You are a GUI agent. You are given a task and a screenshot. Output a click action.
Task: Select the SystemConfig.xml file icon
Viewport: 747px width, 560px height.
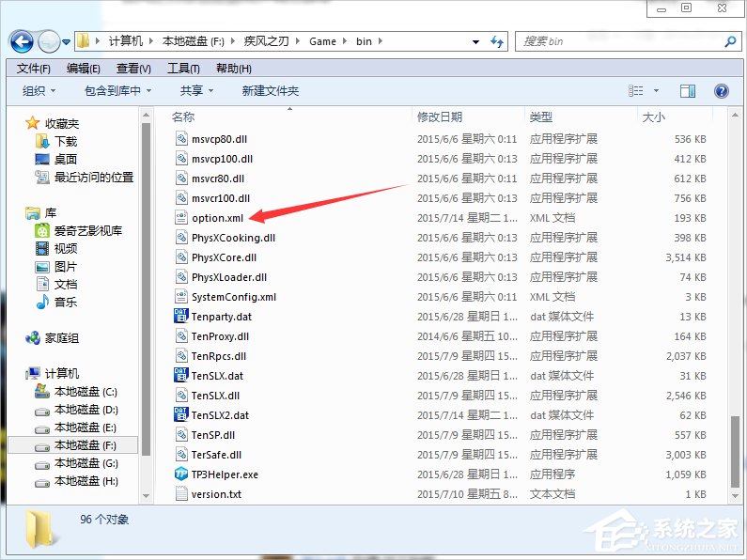click(181, 297)
